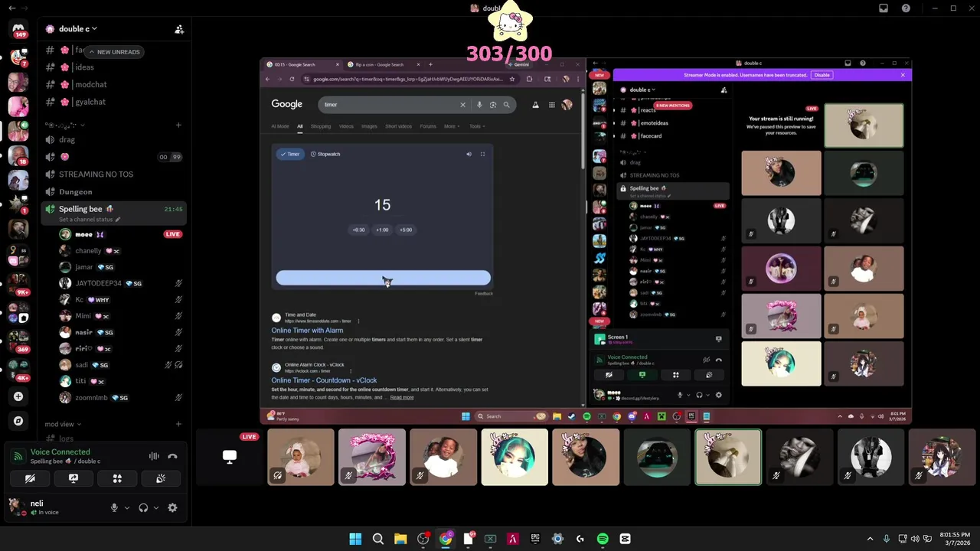The width and height of the screenshot is (980, 551).
Task: Select green-outlined speaking avatar tile in strip
Action: (728, 457)
